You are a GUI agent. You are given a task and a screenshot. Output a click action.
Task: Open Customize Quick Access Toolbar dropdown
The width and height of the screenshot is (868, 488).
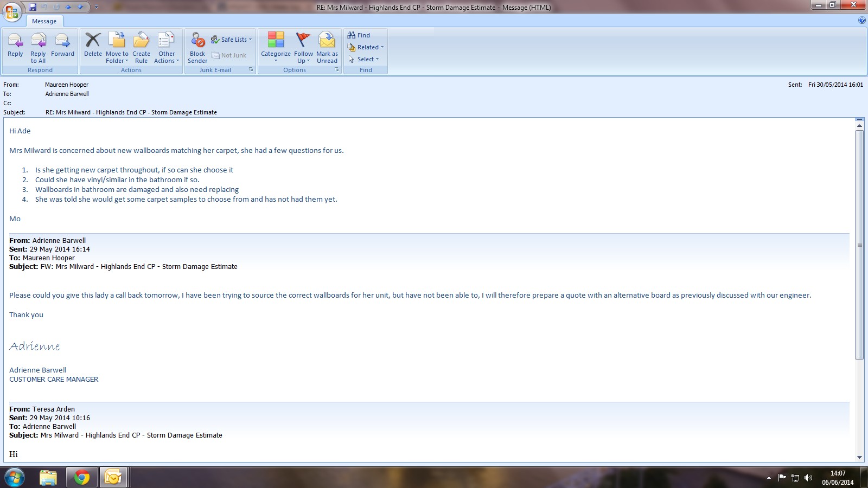pos(96,7)
